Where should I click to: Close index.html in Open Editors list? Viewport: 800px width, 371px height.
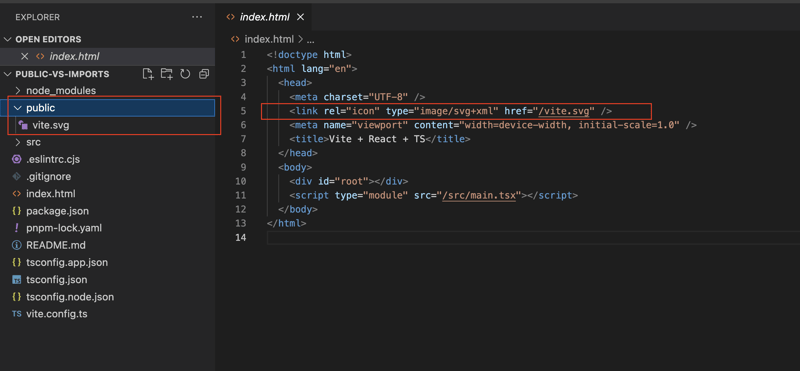click(x=24, y=57)
